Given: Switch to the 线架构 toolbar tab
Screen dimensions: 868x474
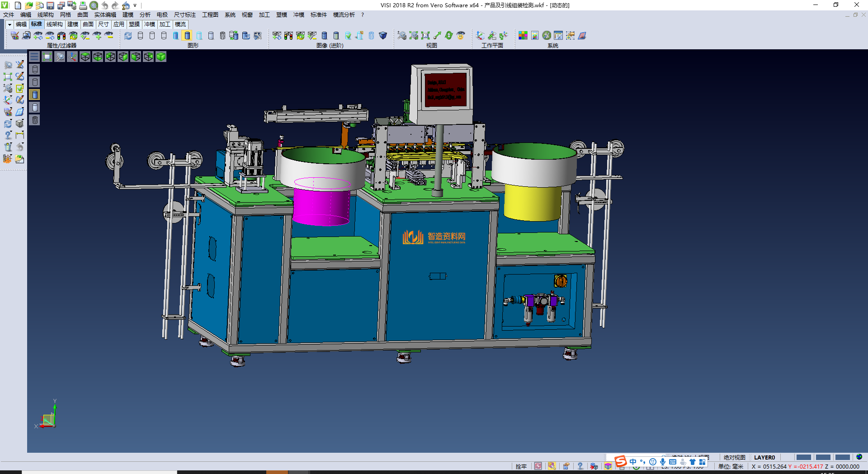Looking at the screenshot, I should tap(54, 24).
